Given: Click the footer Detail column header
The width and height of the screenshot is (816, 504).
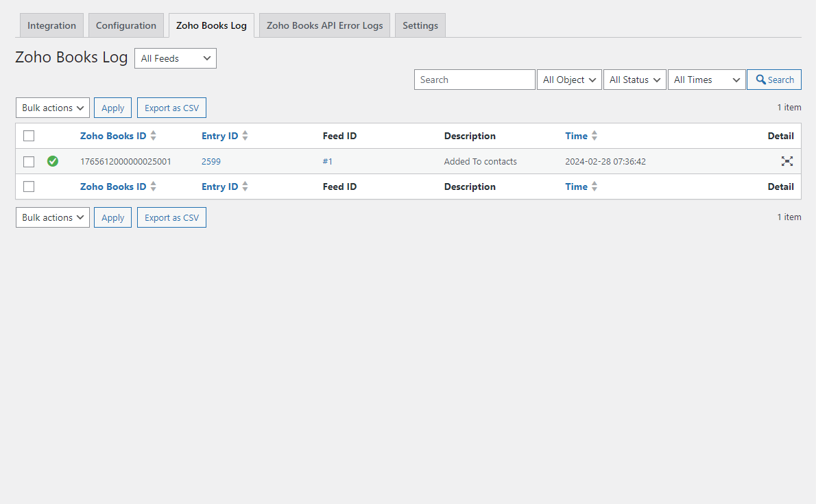Looking at the screenshot, I should (x=780, y=187).
